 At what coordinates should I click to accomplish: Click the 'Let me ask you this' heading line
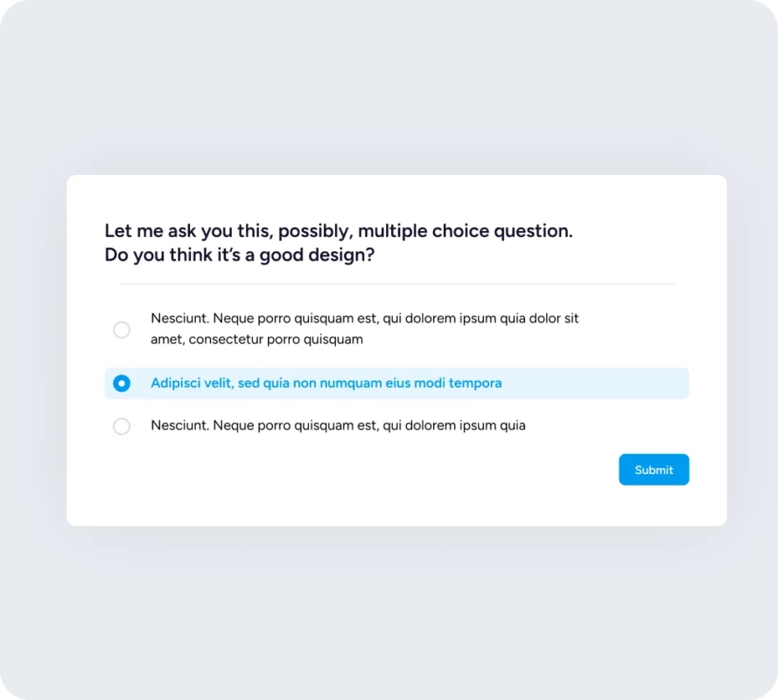coord(338,231)
